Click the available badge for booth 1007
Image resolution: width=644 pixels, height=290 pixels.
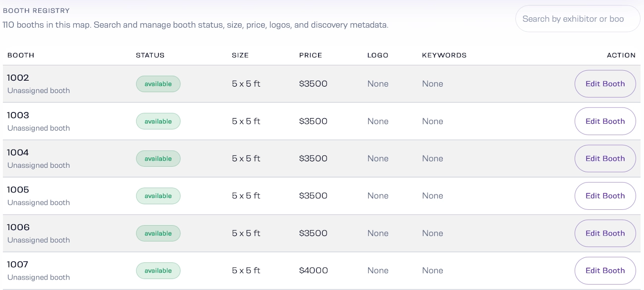[158, 271]
